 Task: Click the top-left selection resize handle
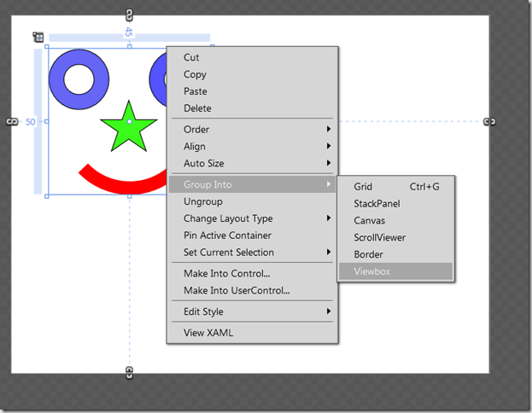coord(47,46)
